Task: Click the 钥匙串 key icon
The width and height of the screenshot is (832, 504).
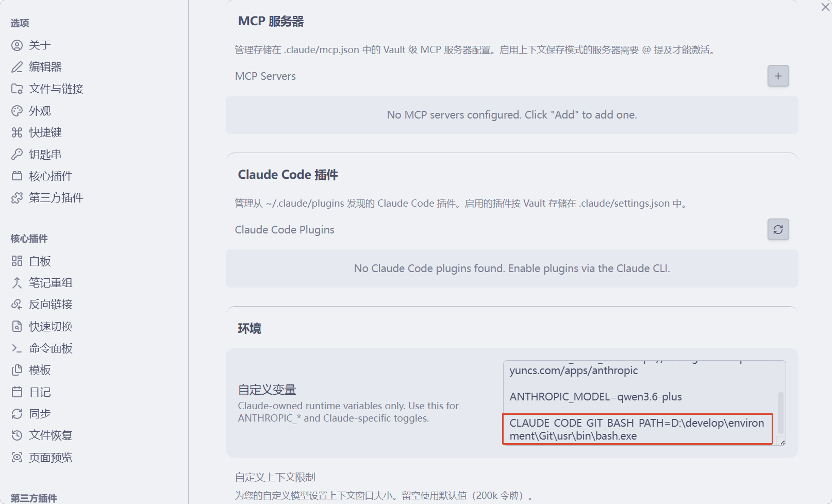Action: [x=17, y=154]
